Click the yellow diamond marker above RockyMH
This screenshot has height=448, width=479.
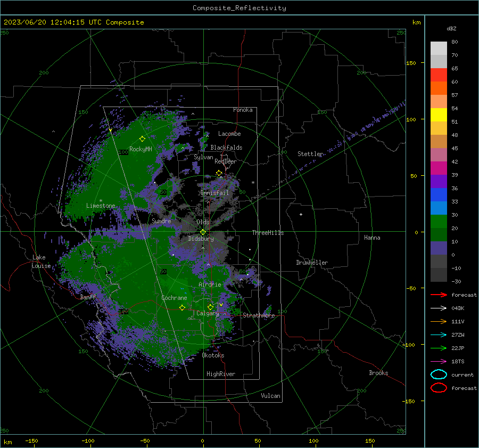[142, 139]
